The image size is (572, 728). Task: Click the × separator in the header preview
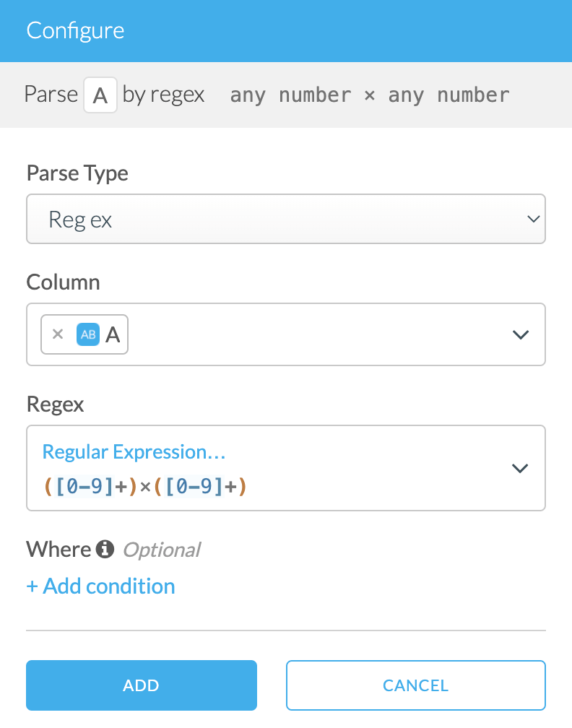point(369,95)
